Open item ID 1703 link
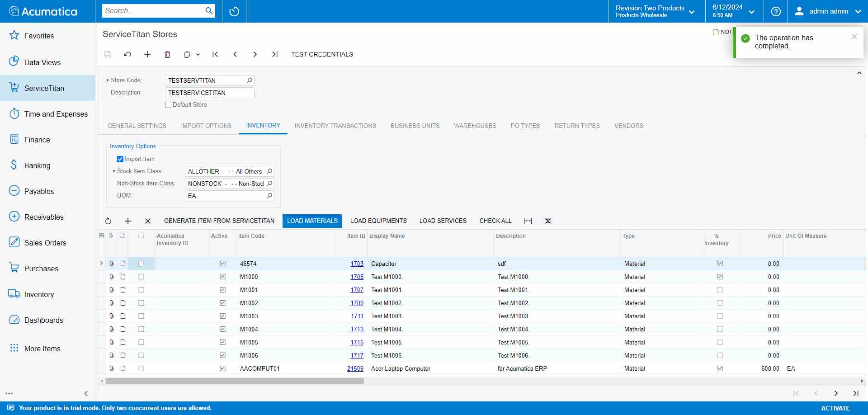Viewport: 868px width, 415px height. coord(357,264)
